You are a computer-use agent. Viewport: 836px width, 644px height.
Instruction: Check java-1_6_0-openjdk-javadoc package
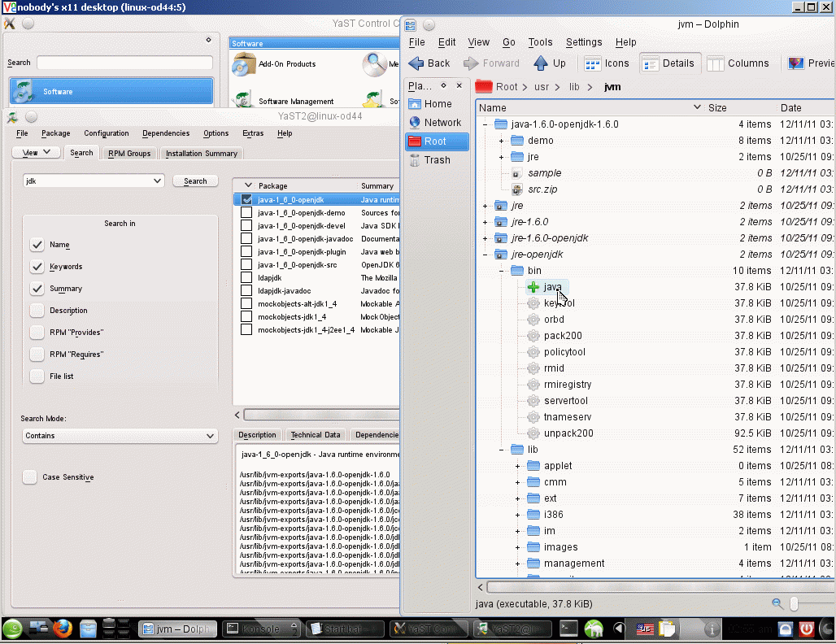246,238
